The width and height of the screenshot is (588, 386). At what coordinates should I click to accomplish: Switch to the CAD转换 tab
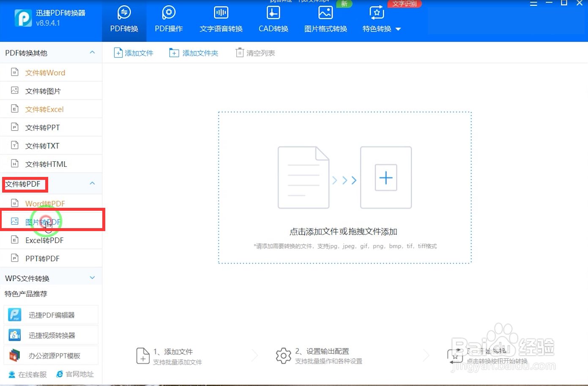point(273,20)
